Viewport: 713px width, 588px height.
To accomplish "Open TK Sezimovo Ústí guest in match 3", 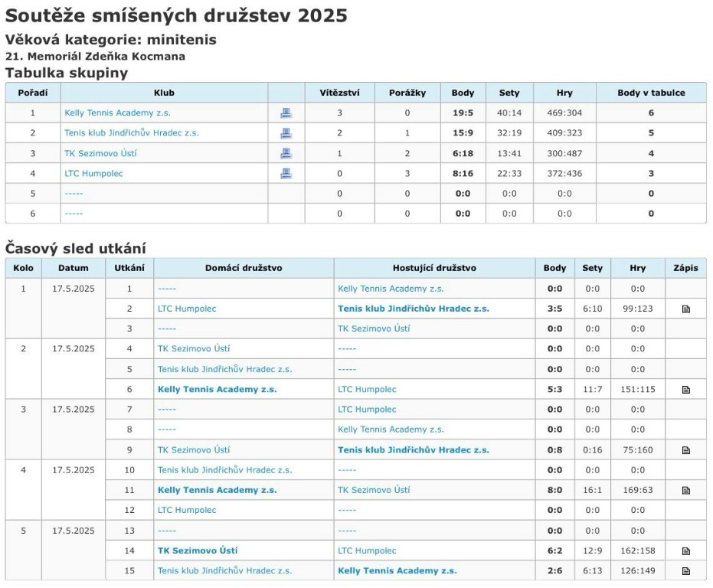I will pyautogui.click(x=374, y=328).
